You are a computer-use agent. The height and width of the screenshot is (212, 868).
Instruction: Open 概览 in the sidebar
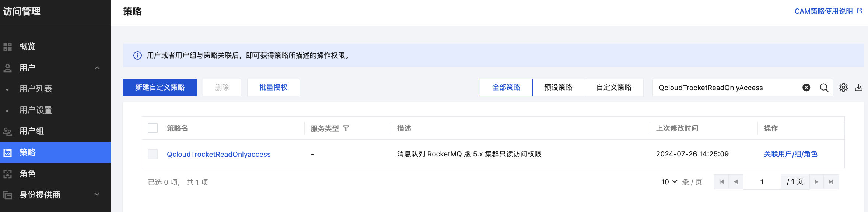coord(55,47)
